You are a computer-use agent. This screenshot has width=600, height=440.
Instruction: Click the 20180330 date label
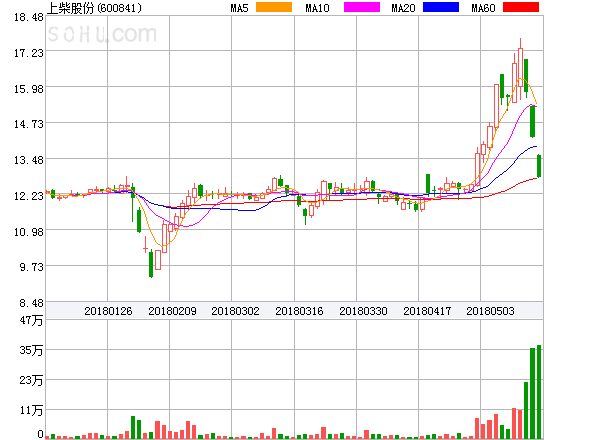pyautogui.click(x=363, y=311)
